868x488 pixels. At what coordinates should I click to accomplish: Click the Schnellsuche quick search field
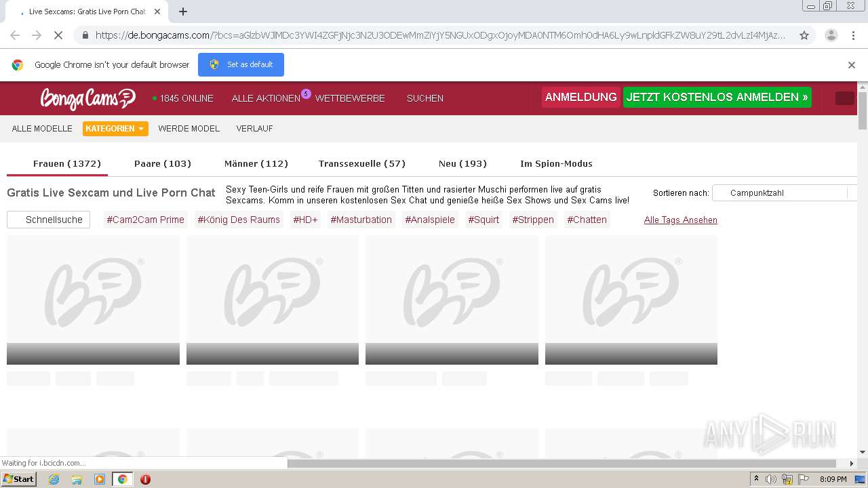48,220
